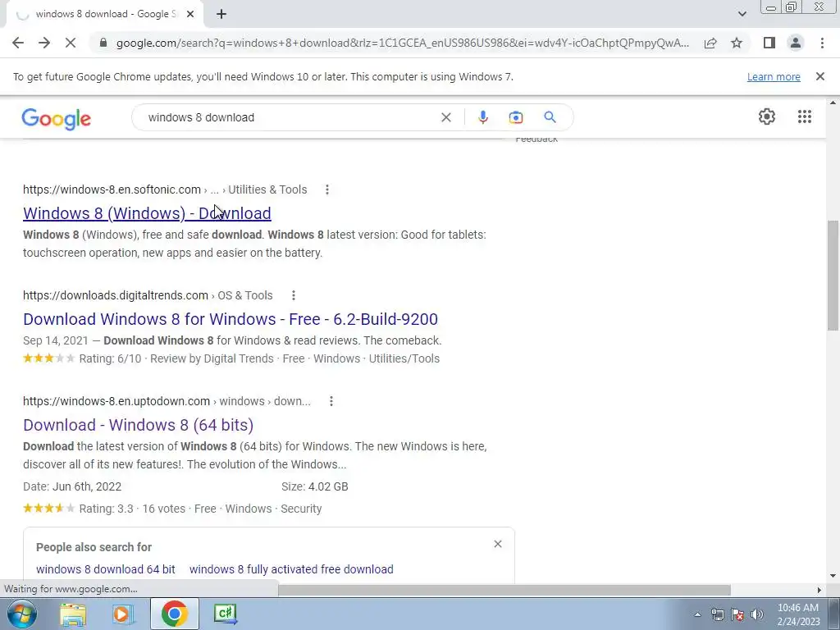Open the volume speaker icon
The height and width of the screenshot is (630, 840).
pyautogui.click(x=757, y=615)
